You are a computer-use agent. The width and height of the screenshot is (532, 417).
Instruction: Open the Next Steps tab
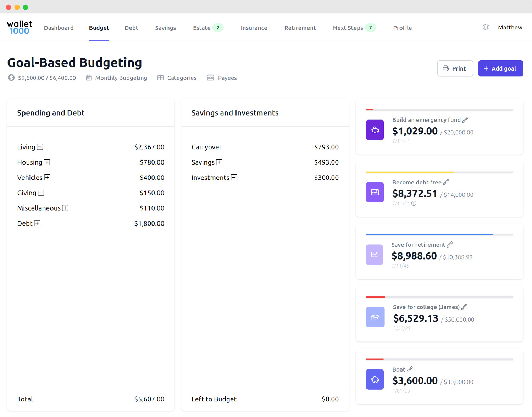[x=354, y=28]
